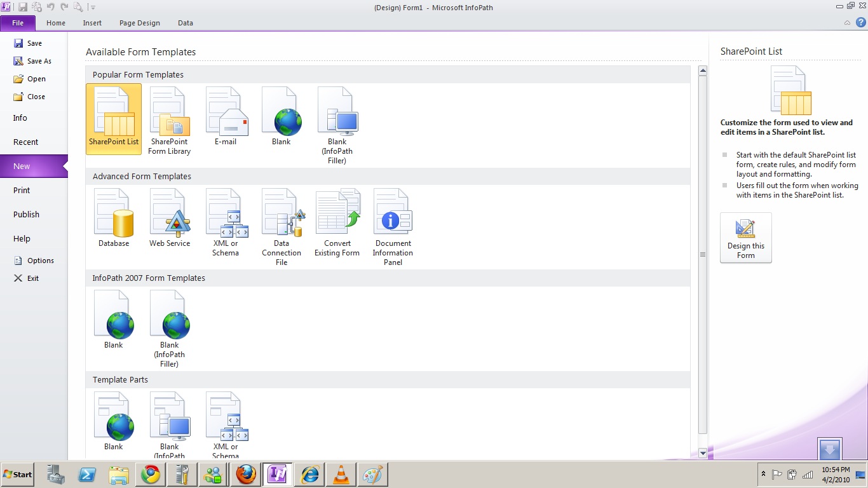Select the Blank popular form template
This screenshot has height=488, width=868.
pos(281,118)
